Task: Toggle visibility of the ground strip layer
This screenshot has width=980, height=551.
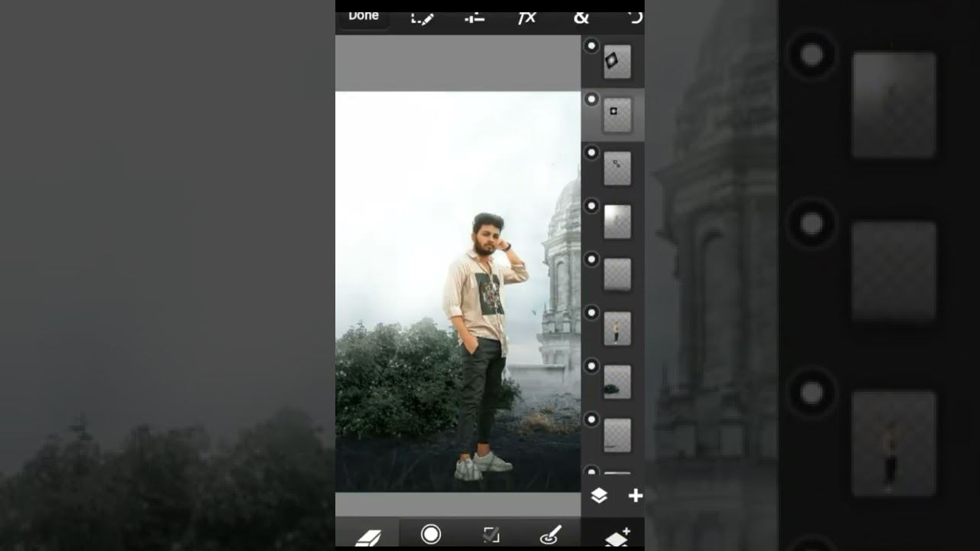Action: point(591,419)
